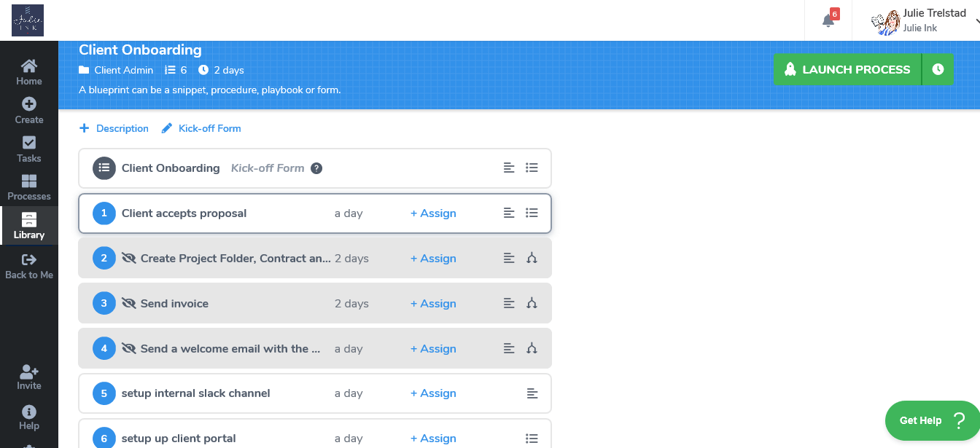This screenshot has height=448, width=980.
Task: Open the Get Help chat widget
Action: [x=931, y=420]
